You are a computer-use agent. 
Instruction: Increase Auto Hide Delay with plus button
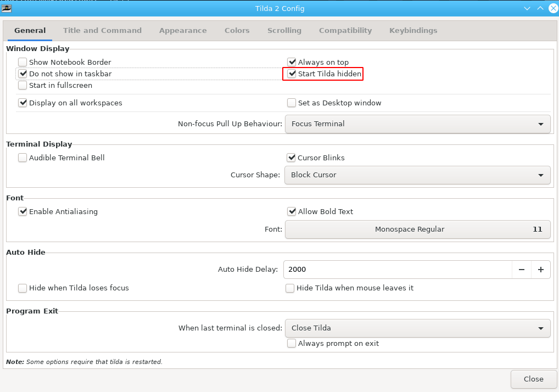540,270
